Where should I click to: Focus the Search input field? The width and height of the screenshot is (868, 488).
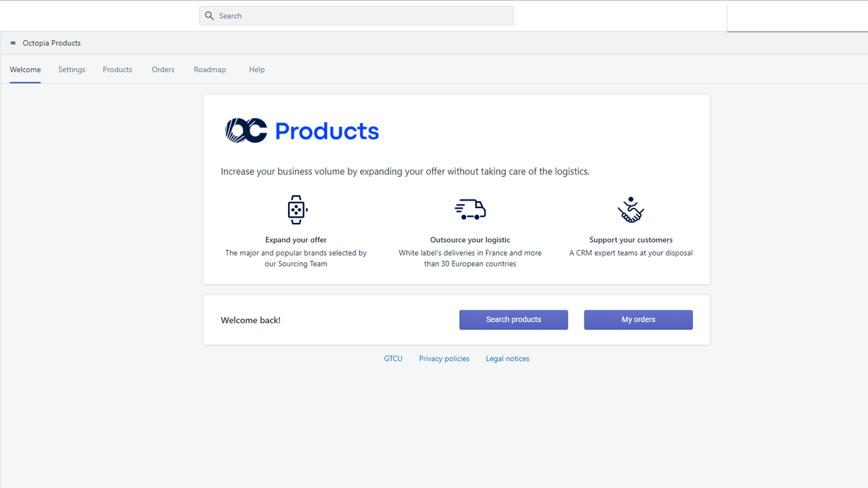(x=356, y=16)
